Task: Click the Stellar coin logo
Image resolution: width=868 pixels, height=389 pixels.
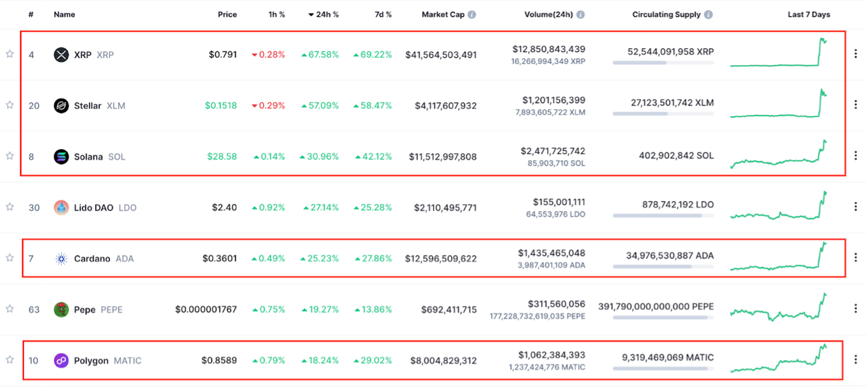Action: coord(61,106)
